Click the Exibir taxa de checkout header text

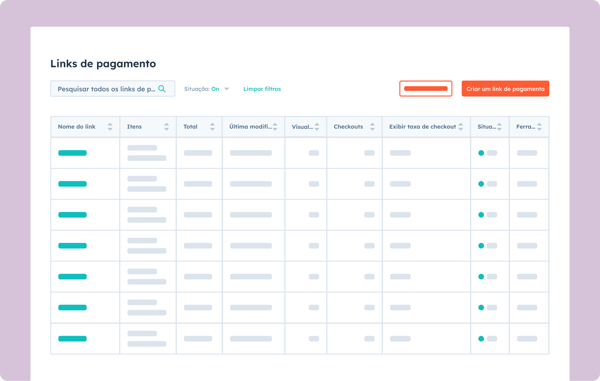pyautogui.click(x=422, y=127)
